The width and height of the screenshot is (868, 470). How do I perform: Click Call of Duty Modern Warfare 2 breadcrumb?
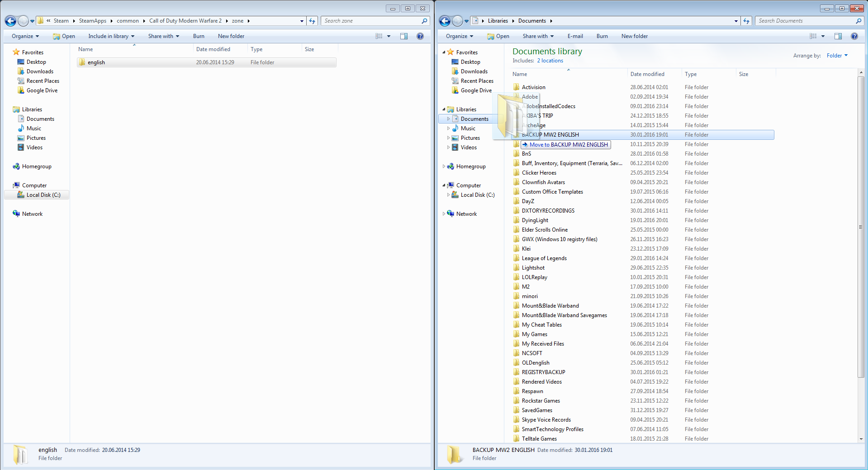[x=185, y=21]
